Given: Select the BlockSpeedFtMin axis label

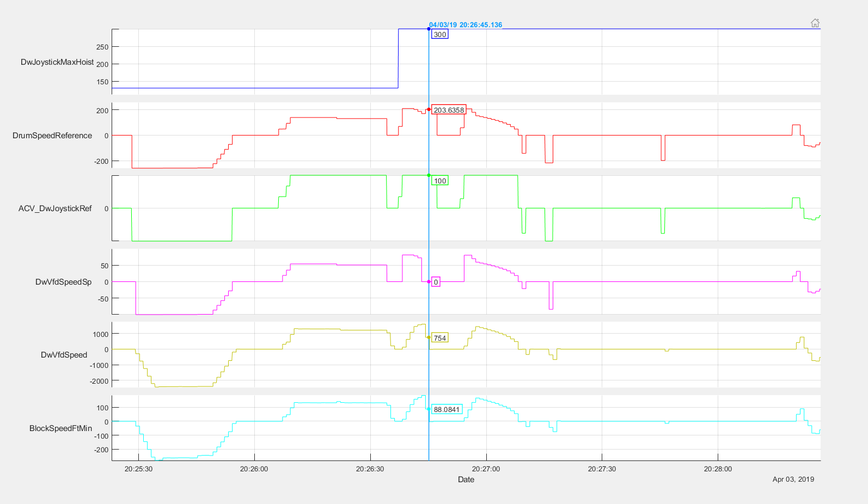Looking at the screenshot, I should (60, 428).
